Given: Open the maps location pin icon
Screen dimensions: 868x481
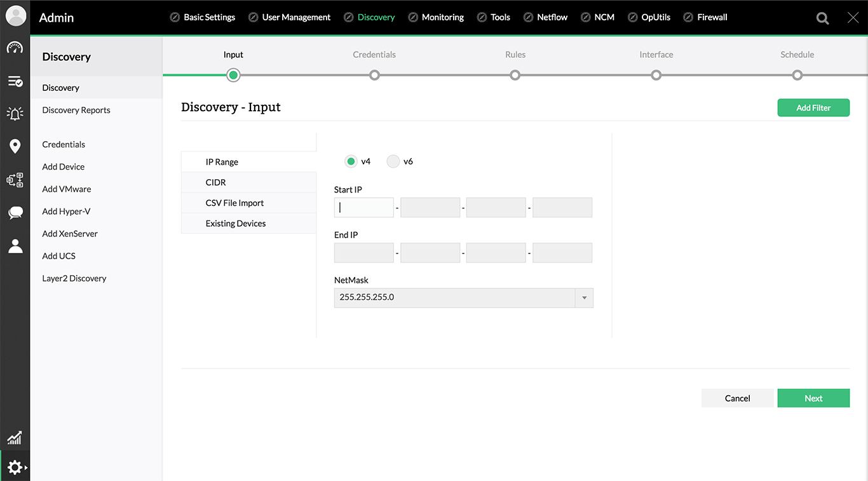Looking at the screenshot, I should coord(15,146).
